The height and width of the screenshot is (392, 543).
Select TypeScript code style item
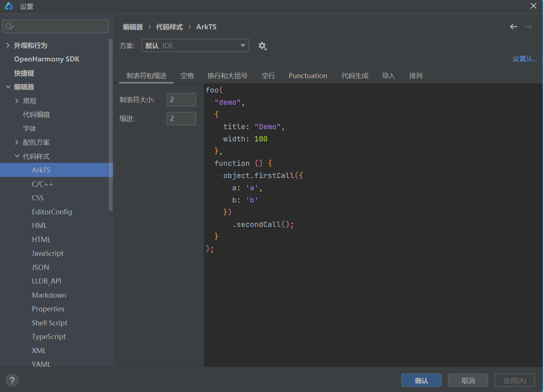pos(49,336)
